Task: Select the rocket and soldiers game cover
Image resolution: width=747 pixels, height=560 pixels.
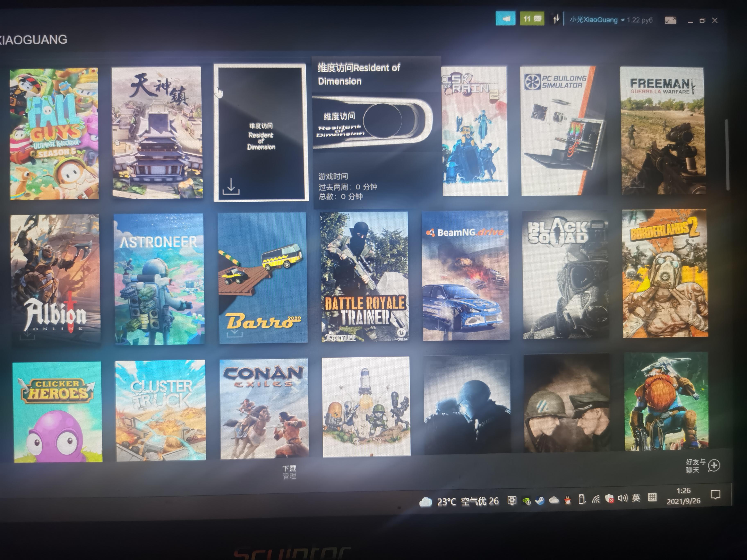Action: coord(366,407)
